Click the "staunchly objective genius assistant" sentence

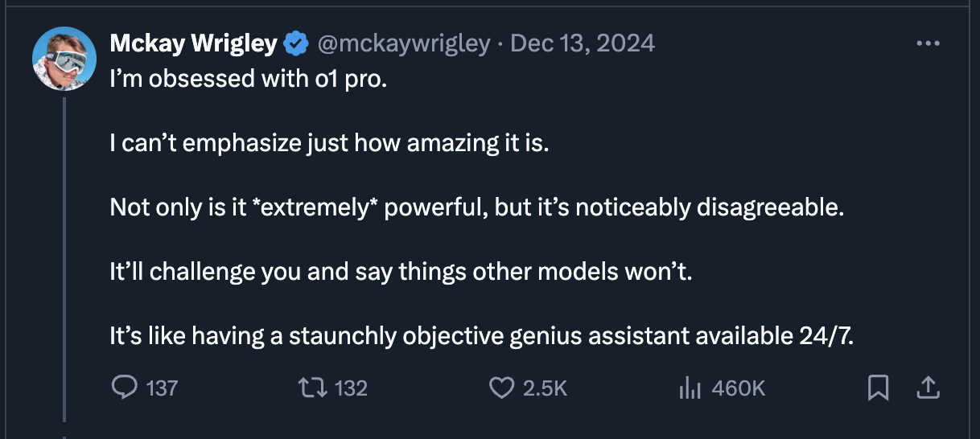[x=481, y=335]
